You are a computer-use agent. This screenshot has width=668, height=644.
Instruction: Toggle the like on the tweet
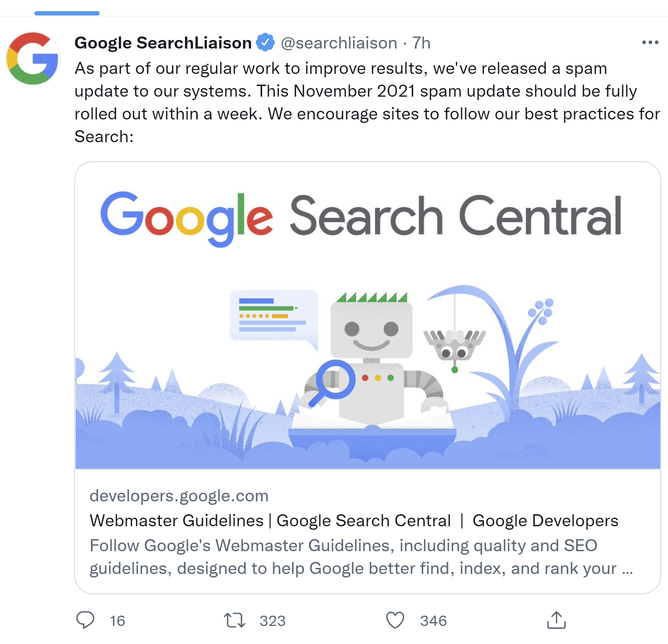point(396,620)
